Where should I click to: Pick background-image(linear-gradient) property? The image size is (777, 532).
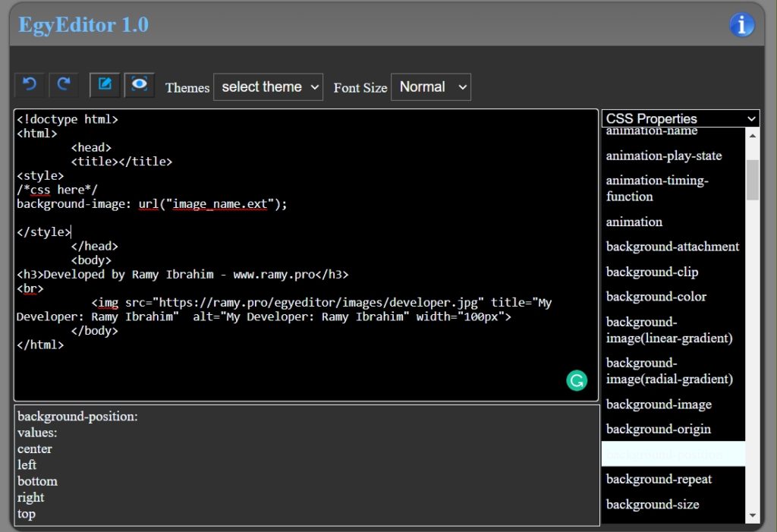coord(668,330)
